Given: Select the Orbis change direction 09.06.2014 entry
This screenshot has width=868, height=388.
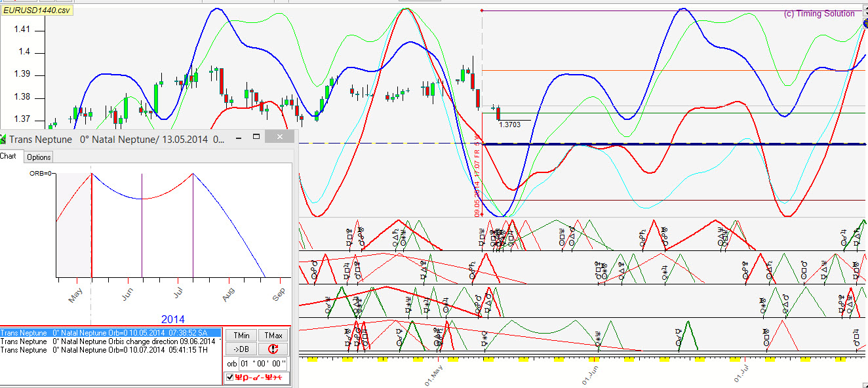Looking at the screenshot, I should pyautogui.click(x=108, y=341).
